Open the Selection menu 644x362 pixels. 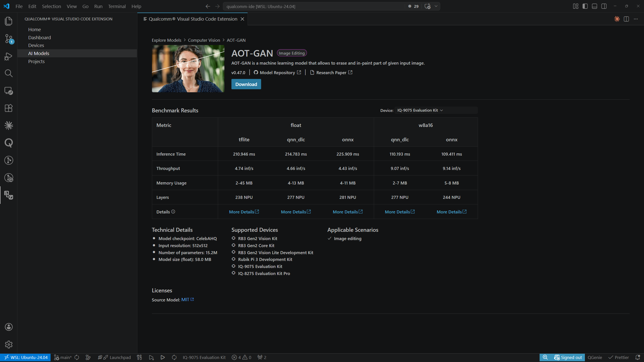pyautogui.click(x=51, y=6)
